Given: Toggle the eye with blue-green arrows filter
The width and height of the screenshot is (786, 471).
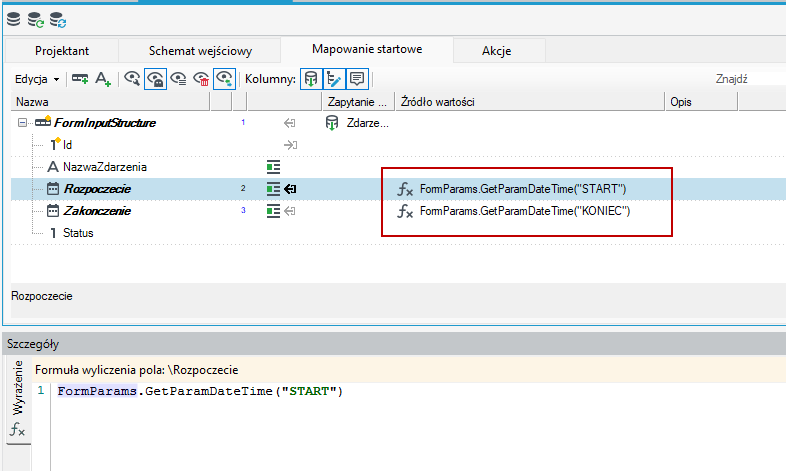Looking at the screenshot, I should (x=224, y=79).
